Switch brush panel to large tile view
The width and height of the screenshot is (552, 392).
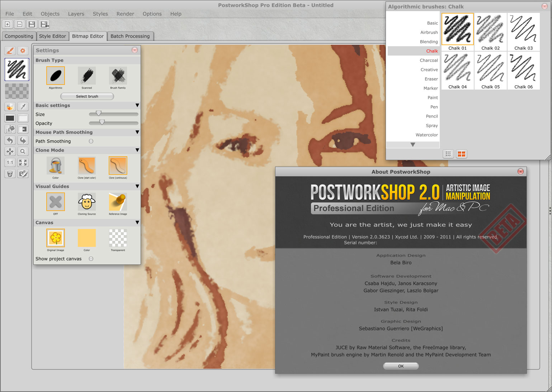pos(461,154)
